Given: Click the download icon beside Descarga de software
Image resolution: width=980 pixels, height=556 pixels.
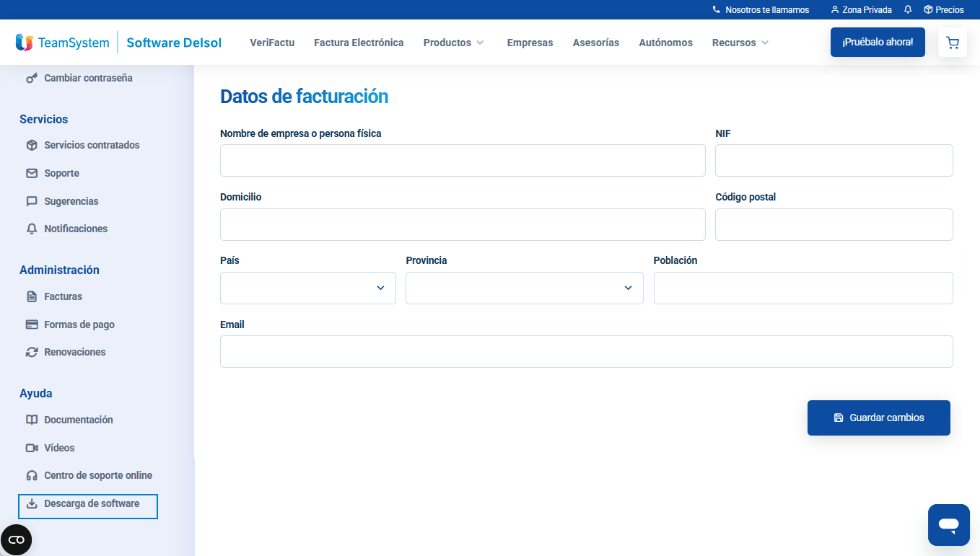Looking at the screenshot, I should click(32, 503).
